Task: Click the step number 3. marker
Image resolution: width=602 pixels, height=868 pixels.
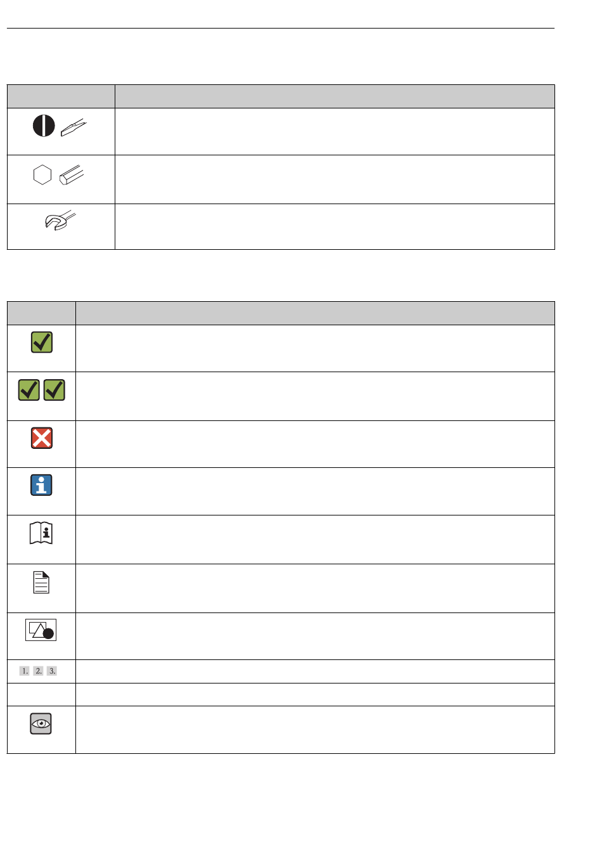Action: point(52,671)
